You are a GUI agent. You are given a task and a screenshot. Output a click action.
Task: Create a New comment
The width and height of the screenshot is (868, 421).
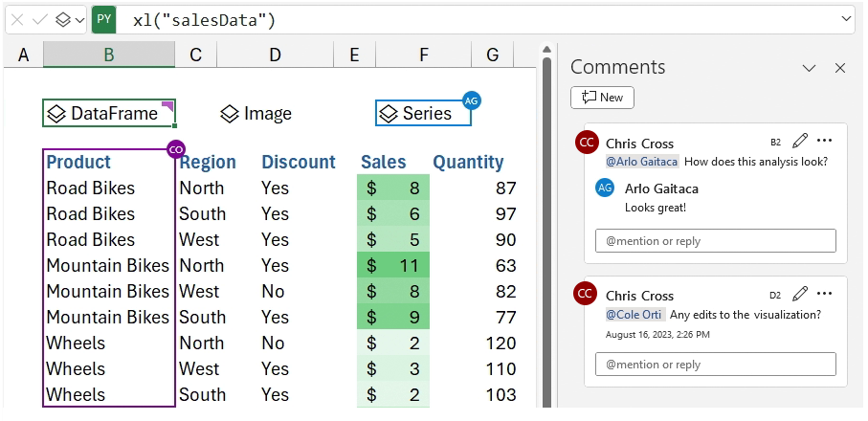tap(602, 98)
